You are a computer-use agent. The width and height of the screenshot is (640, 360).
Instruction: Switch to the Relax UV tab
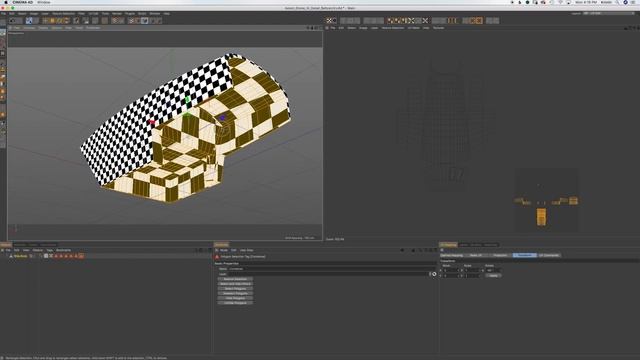coord(476,256)
